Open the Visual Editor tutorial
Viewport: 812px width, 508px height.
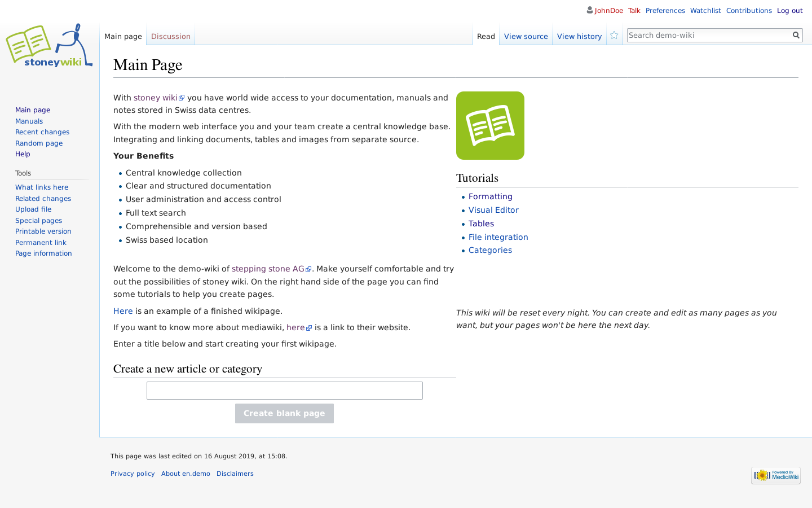tap(493, 210)
